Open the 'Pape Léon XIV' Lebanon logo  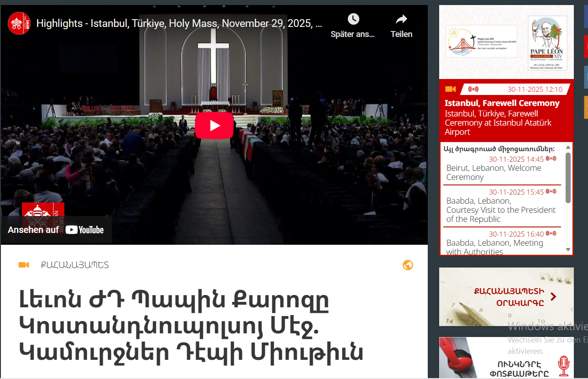point(546,43)
